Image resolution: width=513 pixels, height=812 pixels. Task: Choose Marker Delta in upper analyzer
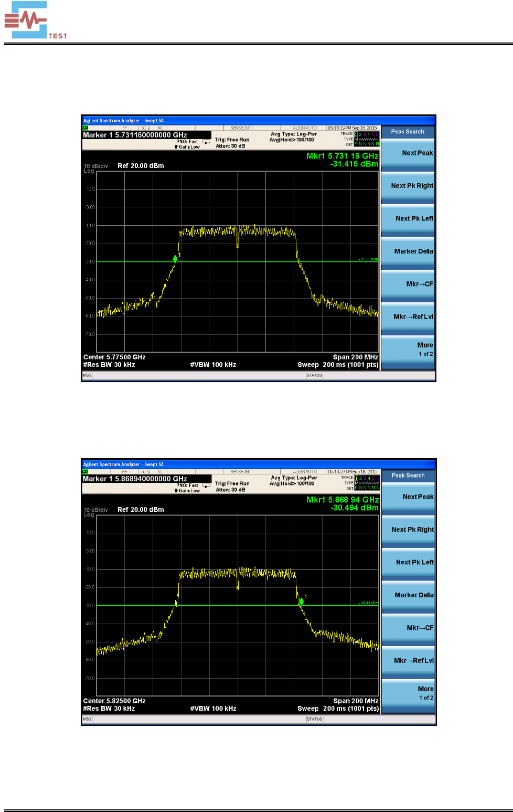[408, 252]
